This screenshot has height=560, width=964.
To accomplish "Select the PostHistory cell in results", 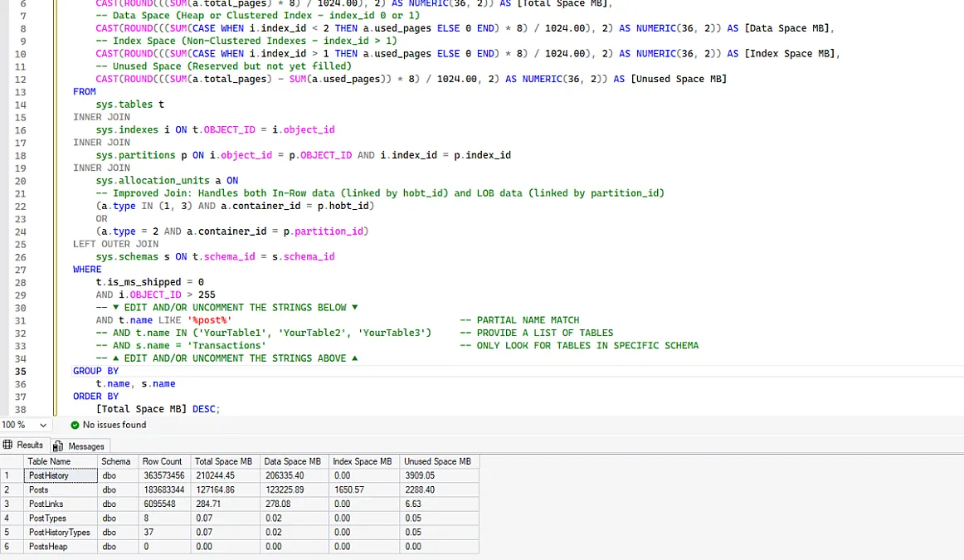I will pos(49,476).
